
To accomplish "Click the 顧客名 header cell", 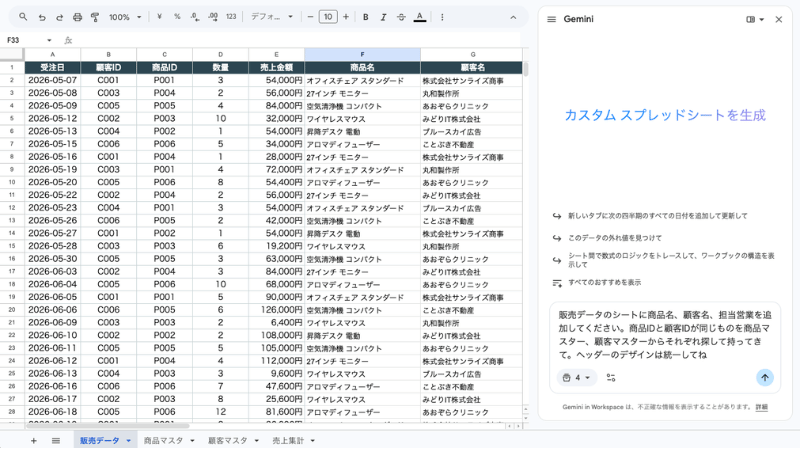I will pos(472,67).
